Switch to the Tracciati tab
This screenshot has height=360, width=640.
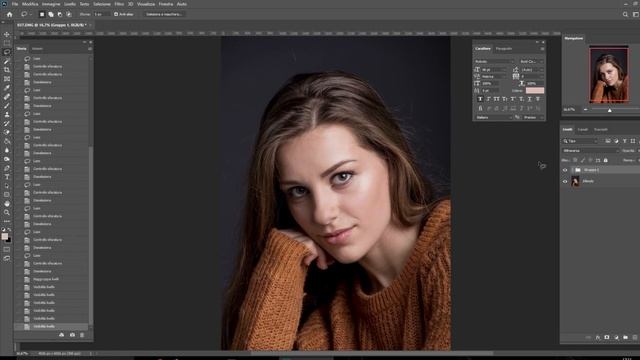(x=601, y=130)
